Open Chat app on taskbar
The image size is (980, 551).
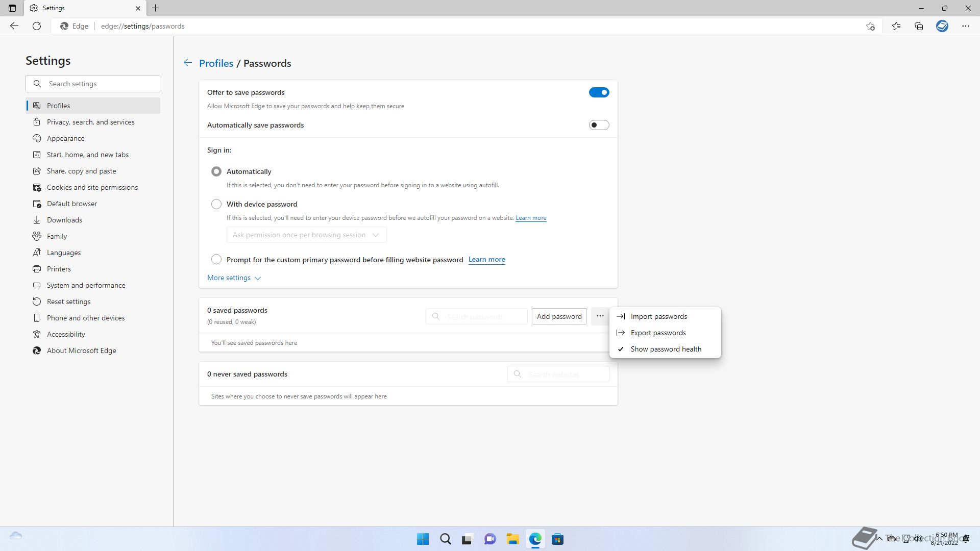point(490,539)
